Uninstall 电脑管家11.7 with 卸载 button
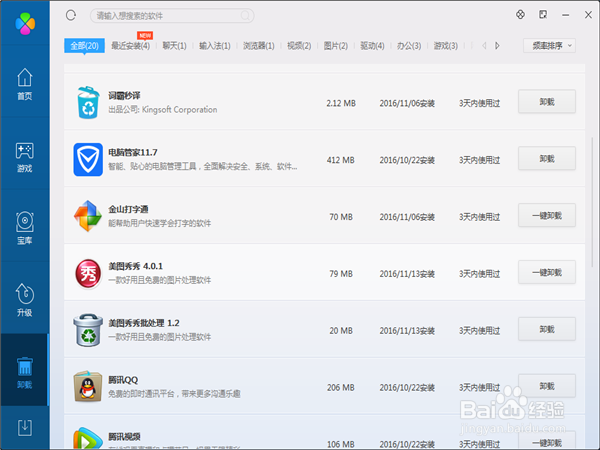The image size is (600, 450). click(547, 158)
